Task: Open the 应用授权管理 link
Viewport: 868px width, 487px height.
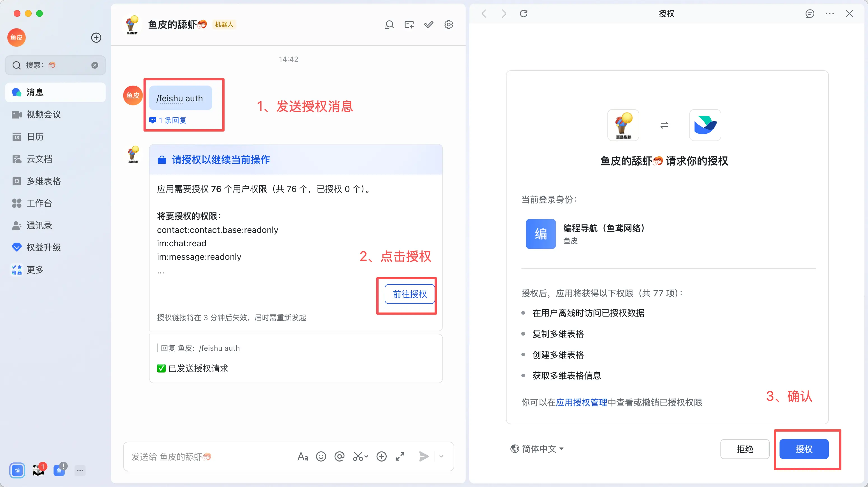Action: coord(581,402)
